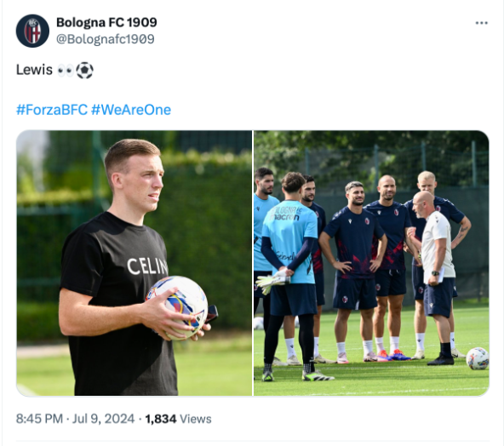Click the ball held by Lewis
This screenshot has height=446, width=504.
(x=177, y=307)
